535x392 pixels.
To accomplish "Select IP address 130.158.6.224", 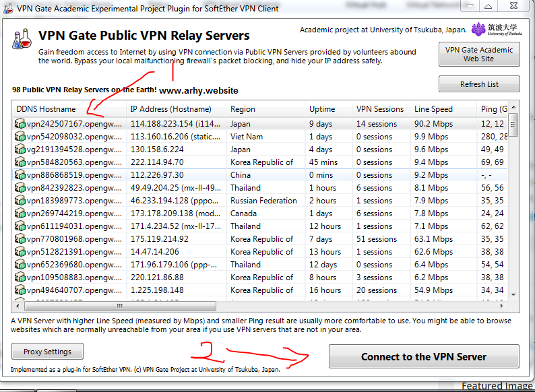I will 157,149.
